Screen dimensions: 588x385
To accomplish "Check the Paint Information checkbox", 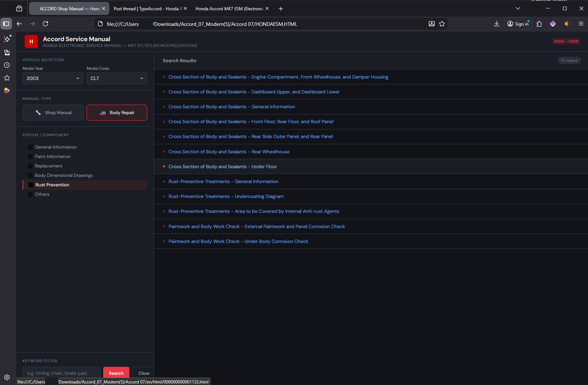I will coord(30,157).
